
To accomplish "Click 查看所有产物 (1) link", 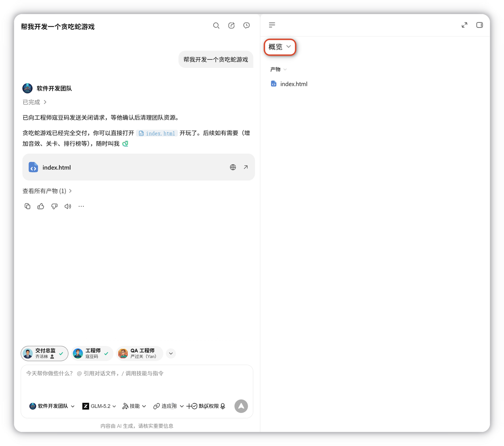I will [47, 191].
